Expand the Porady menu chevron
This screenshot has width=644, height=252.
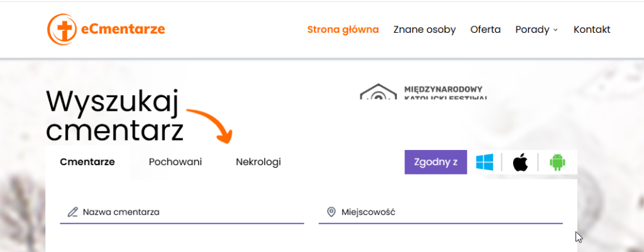[555, 30]
